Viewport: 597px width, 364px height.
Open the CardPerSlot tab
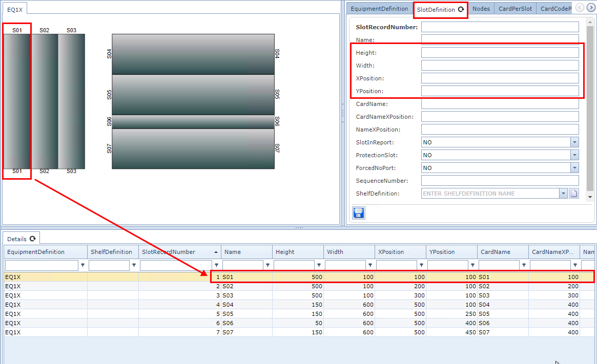pos(515,9)
